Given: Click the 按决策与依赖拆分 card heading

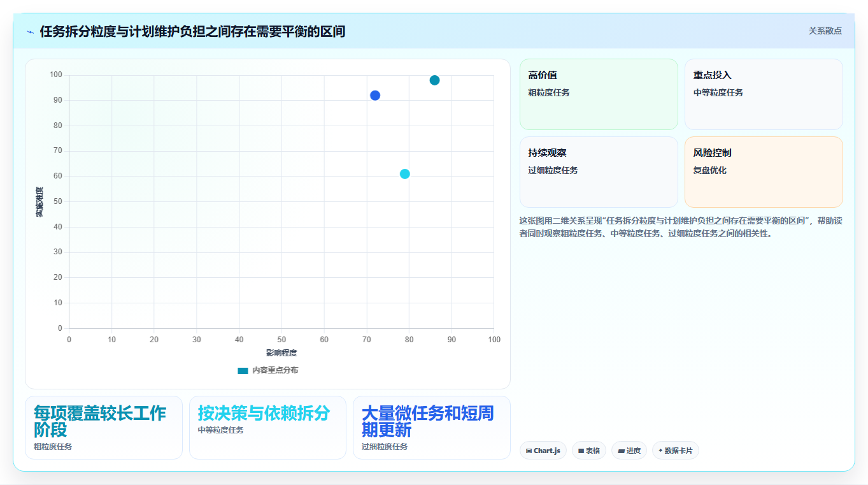Looking at the screenshot, I should coord(264,413).
